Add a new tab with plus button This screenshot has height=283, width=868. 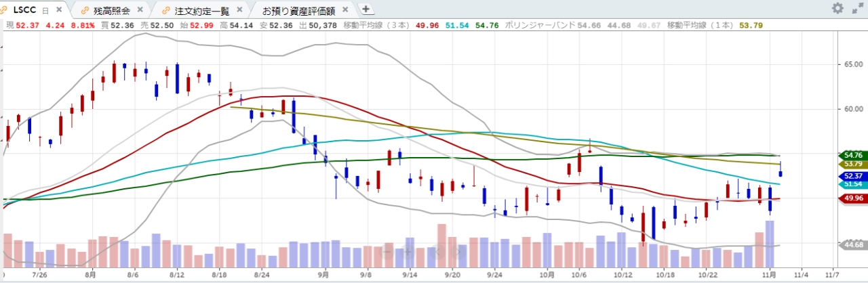366,9
